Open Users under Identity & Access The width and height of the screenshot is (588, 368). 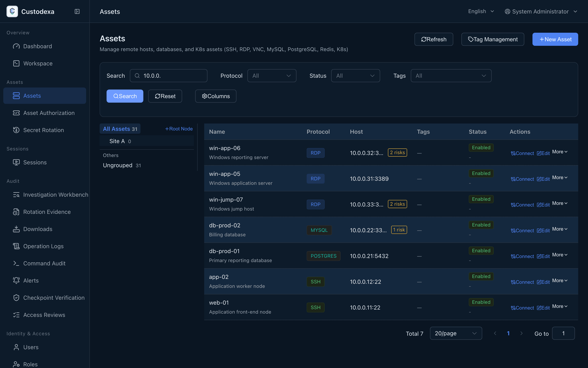[45, 347]
